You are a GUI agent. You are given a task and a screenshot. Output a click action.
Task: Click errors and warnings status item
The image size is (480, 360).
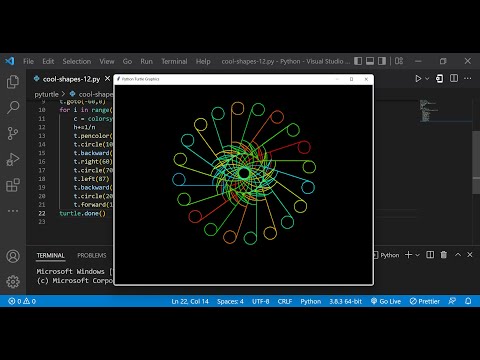pyautogui.click(x=22, y=301)
